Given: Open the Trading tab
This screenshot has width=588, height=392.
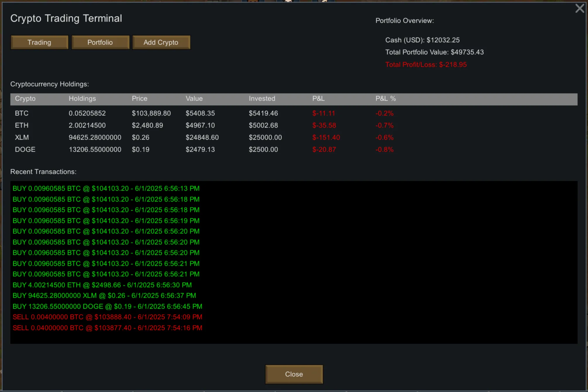Looking at the screenshot, I should pyautogui.click(x=39, y=42).
